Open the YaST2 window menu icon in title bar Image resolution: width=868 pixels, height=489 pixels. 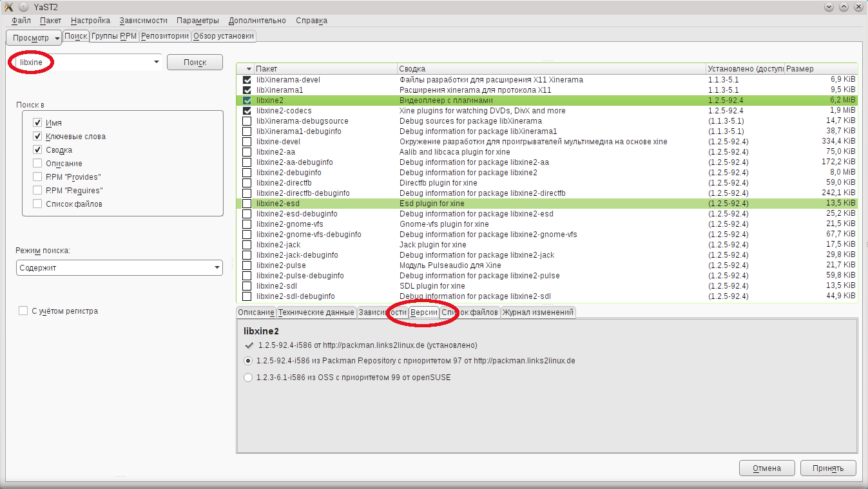coord(9,7)
